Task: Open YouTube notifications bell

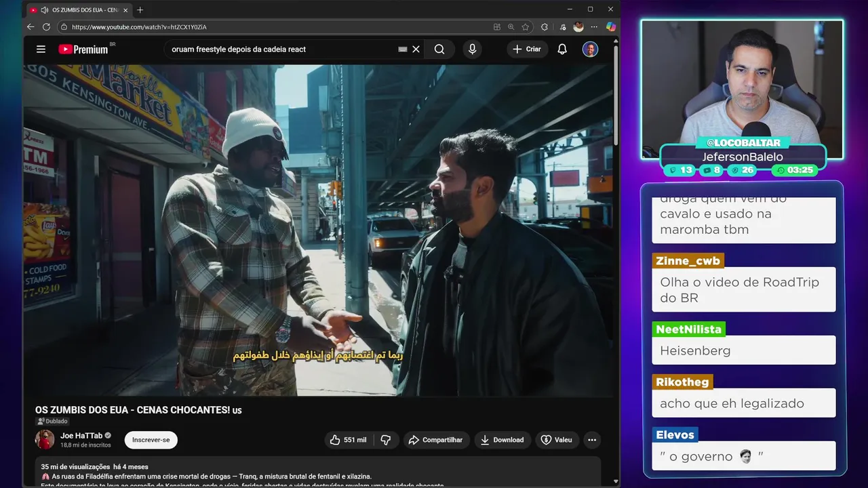Action: (562, 49)
